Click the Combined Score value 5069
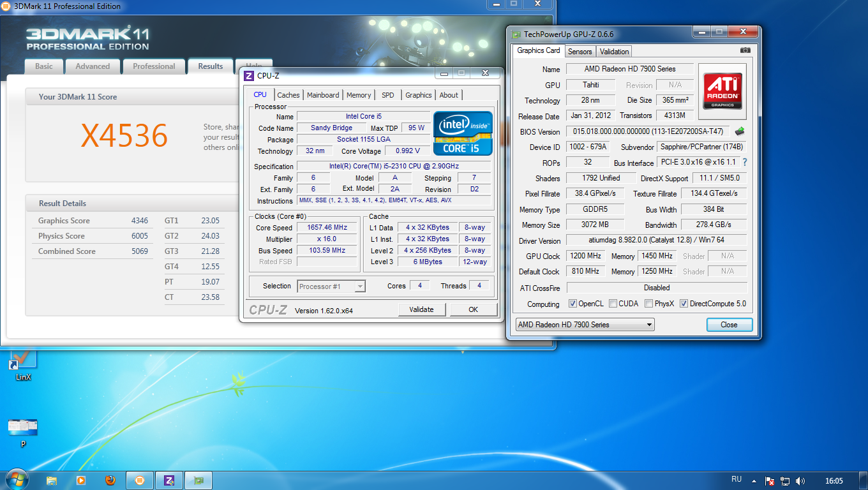The image size is (868, 490). (139, 251)
